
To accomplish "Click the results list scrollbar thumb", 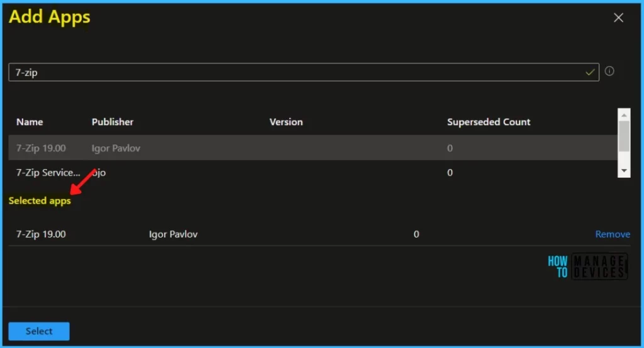I will point(624,136).
